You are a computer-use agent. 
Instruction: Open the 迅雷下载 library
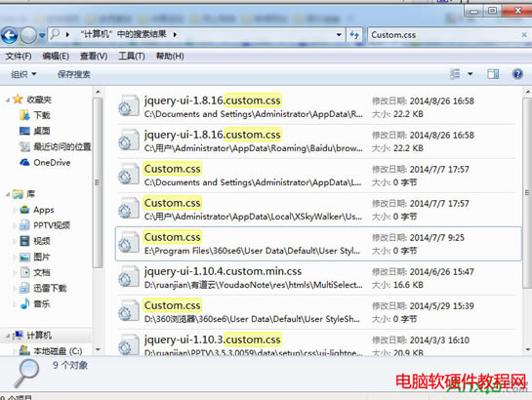[43, 288]
